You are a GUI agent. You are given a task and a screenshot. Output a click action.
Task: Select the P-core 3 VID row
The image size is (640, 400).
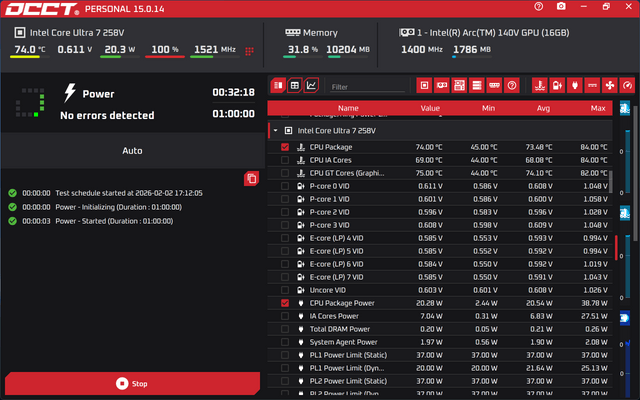coord(440,225)
